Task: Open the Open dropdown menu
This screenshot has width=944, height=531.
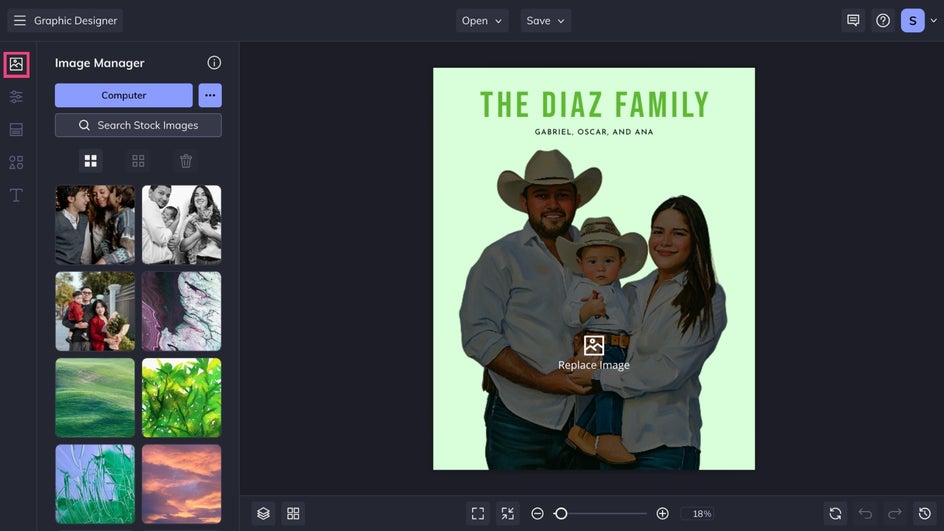Action: [482, 20]
